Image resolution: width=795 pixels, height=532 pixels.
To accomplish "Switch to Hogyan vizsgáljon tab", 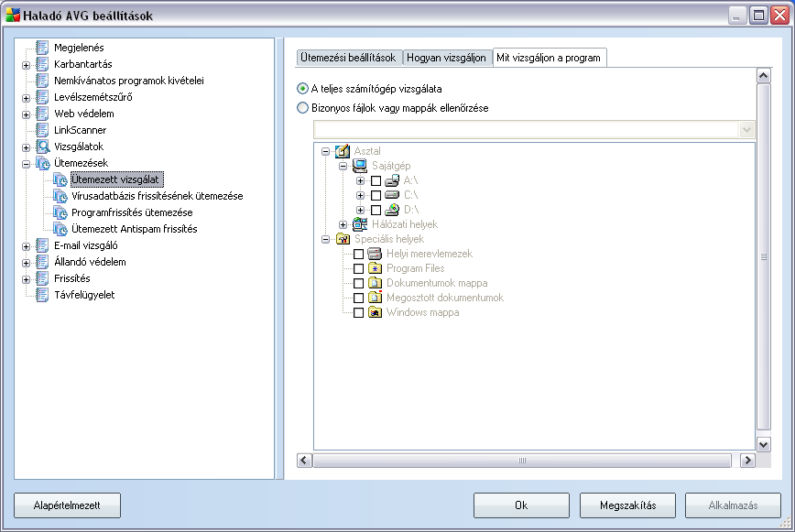I will pos(447,58).
